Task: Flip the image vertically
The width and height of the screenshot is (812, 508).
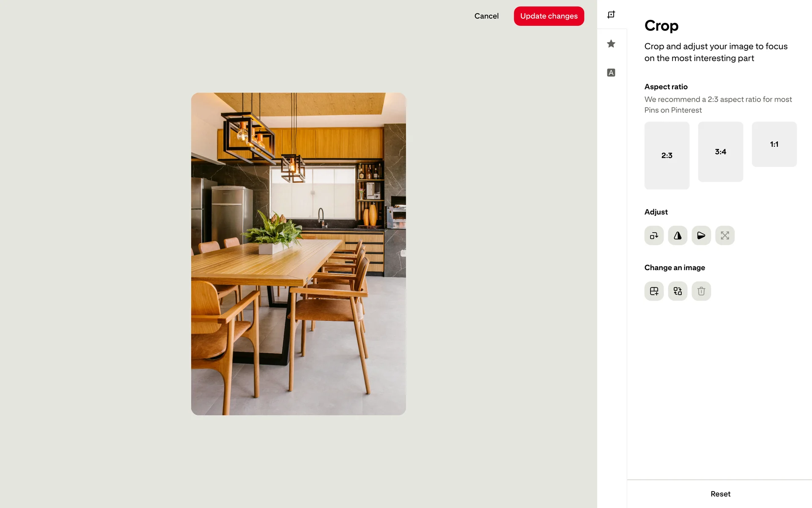Action: pyautogui.click(x=701, y=235)
